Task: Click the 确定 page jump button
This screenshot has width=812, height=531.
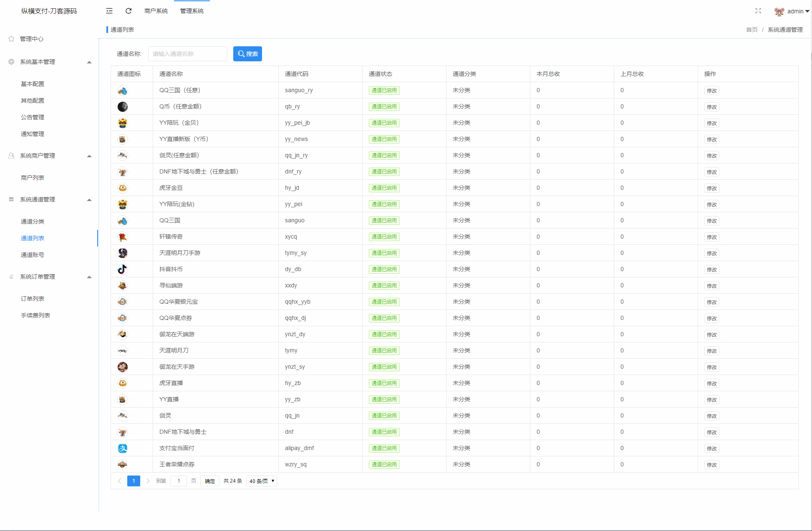Action: point(209,481)
